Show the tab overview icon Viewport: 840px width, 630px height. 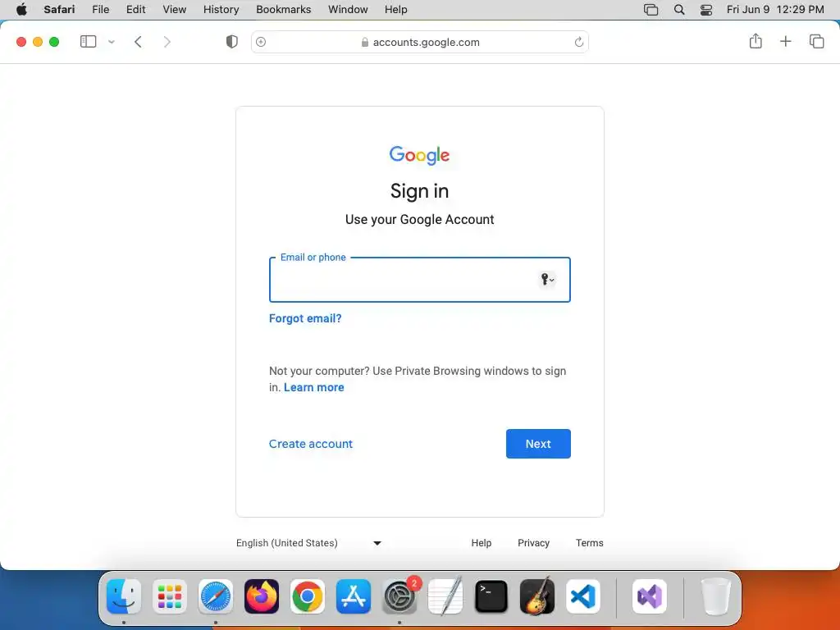(x=816, y=41)
